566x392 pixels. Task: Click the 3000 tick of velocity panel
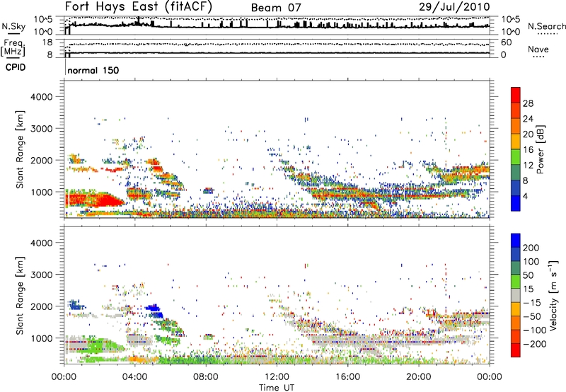click(x=42, y=275)
